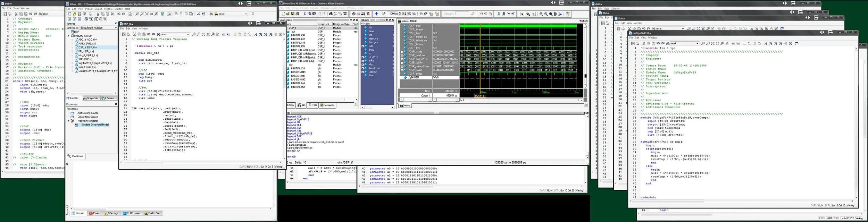Viewport: 868px width, 222px height.
Task: Click the Cut scissors icon in Xilinx ISE toolbar
Action: (x=98, y=14)
